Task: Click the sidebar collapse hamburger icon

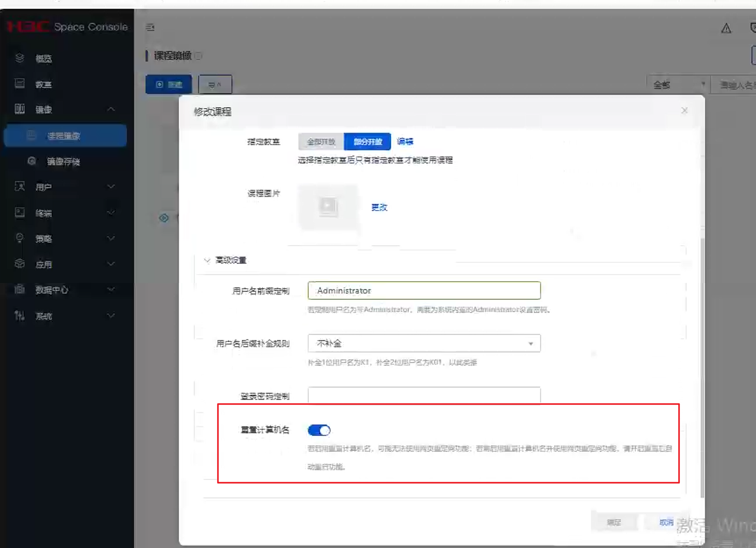Action: pos(150,27)
